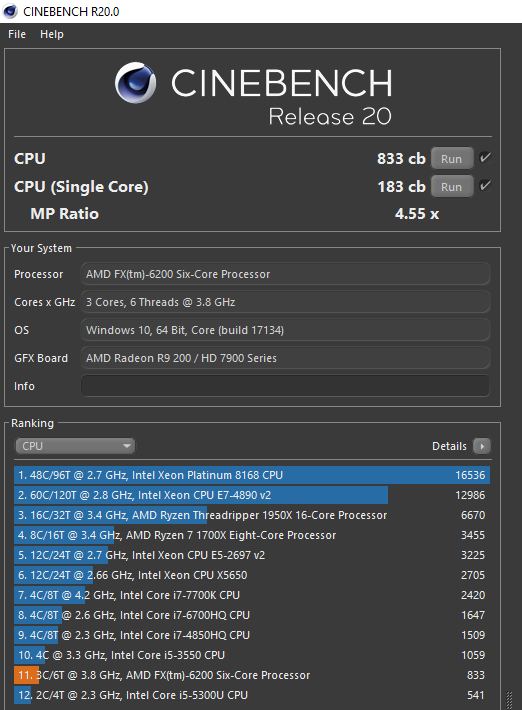Click the Cinebench sphere logo

135,82
